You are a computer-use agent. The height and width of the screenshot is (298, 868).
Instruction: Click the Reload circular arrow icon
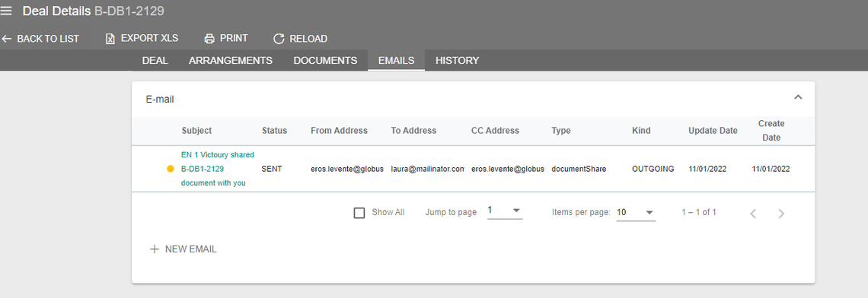[279, 39]
